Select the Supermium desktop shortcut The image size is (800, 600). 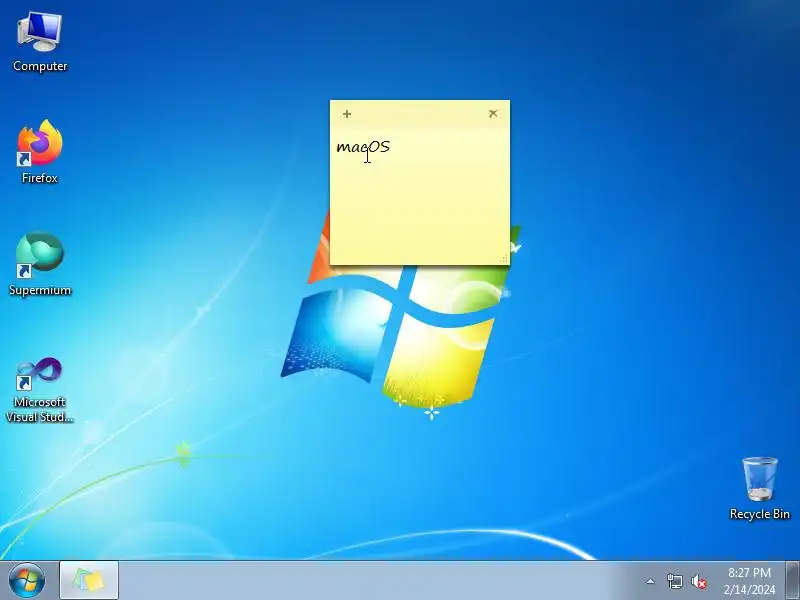click(40, 264)
